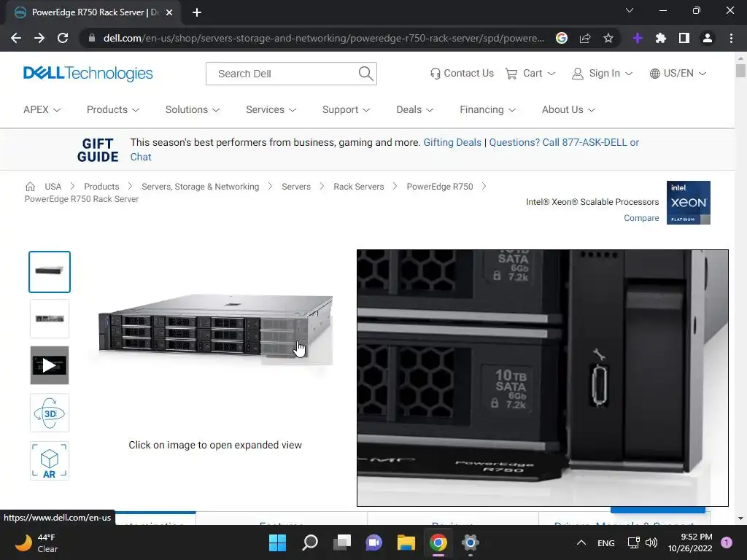Viewport: 747px width, 560px height.
Task: Open the Chat link
Action: click(x=141, y=157)
